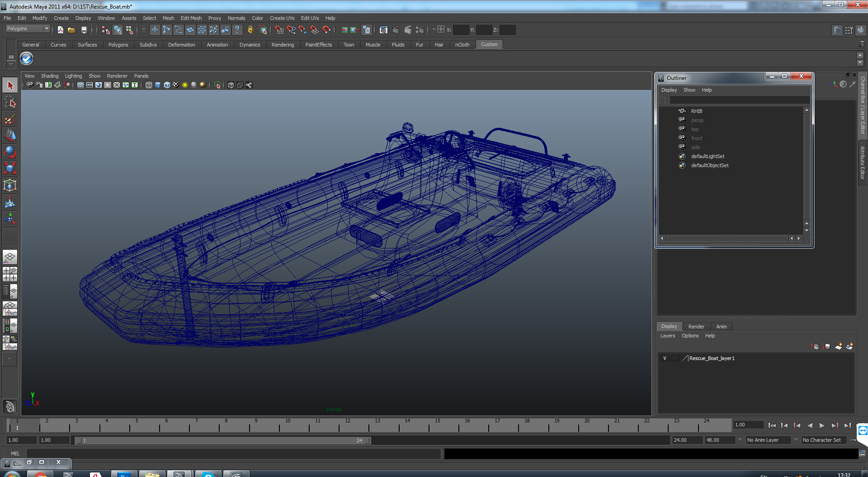The height and width of the screenshot is (477, 868).
Task: Open the No Anim Layer dropdown
Action: click(x=768, y=440)
